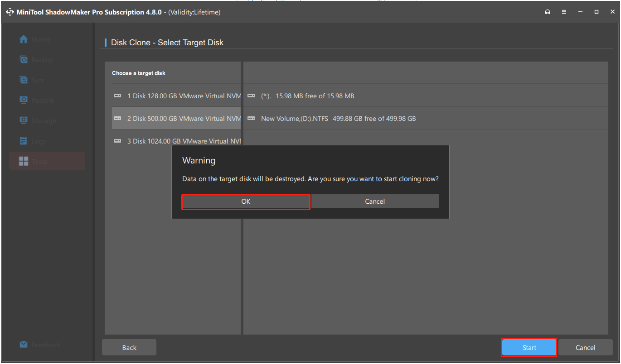This screenshot has height=364, width=621.
Task: Click Cancel at the bottom right
Action: click(x=585, y=347)
